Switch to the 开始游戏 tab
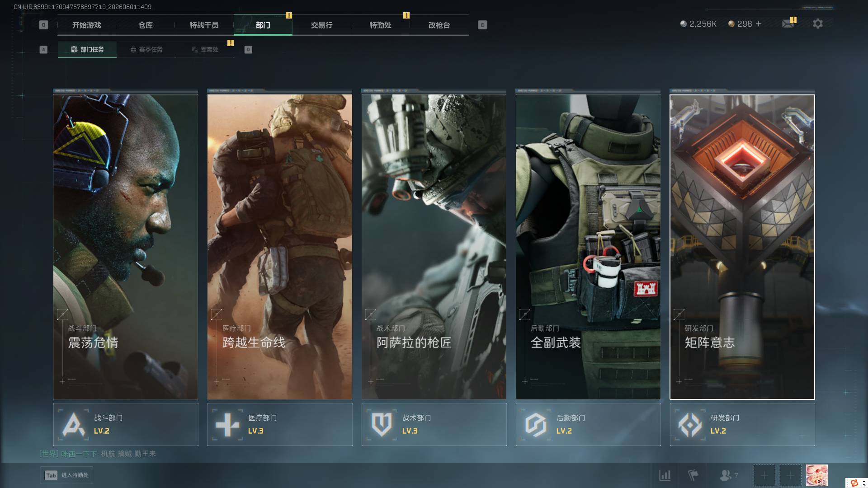This screenshot has height=488, width=868. pos(87,25)
